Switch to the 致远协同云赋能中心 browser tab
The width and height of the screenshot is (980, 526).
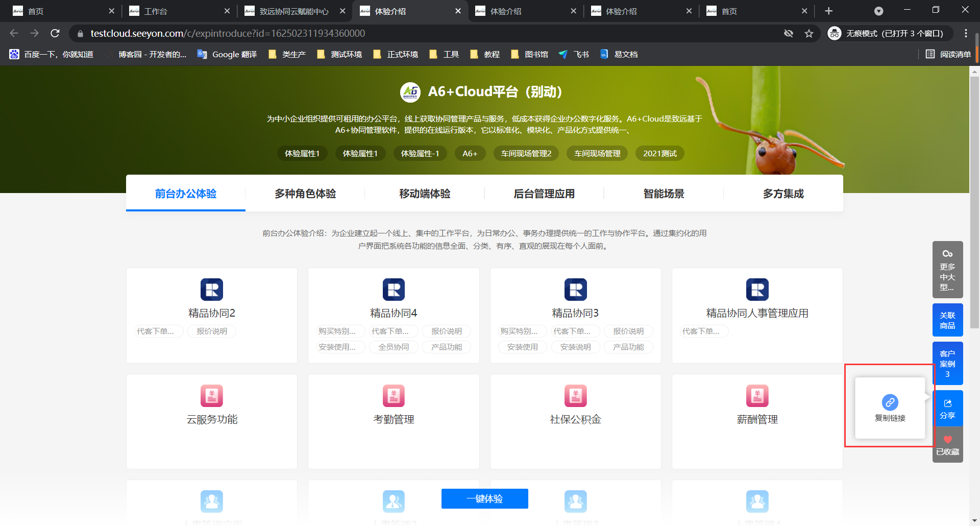tap(295, 11)
